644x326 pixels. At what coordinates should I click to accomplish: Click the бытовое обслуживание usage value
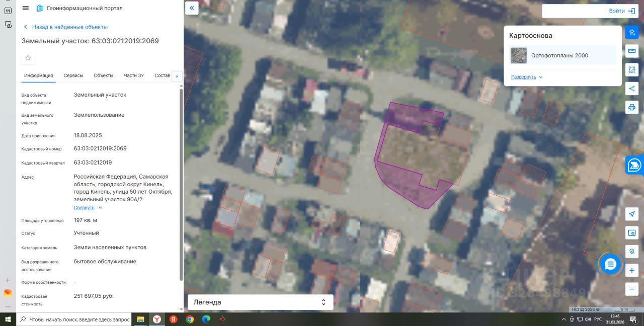[105, 262]
